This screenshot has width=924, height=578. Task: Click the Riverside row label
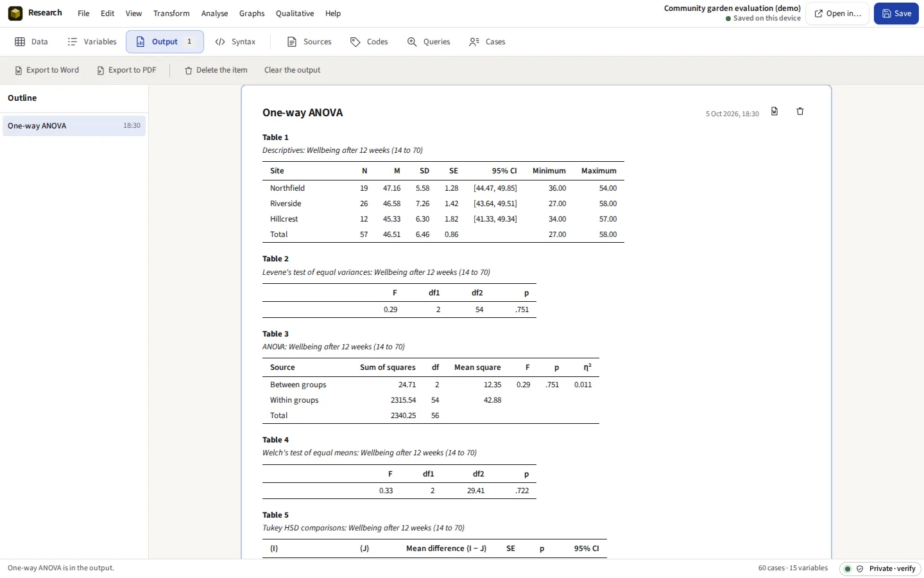[x=286, y=204]
